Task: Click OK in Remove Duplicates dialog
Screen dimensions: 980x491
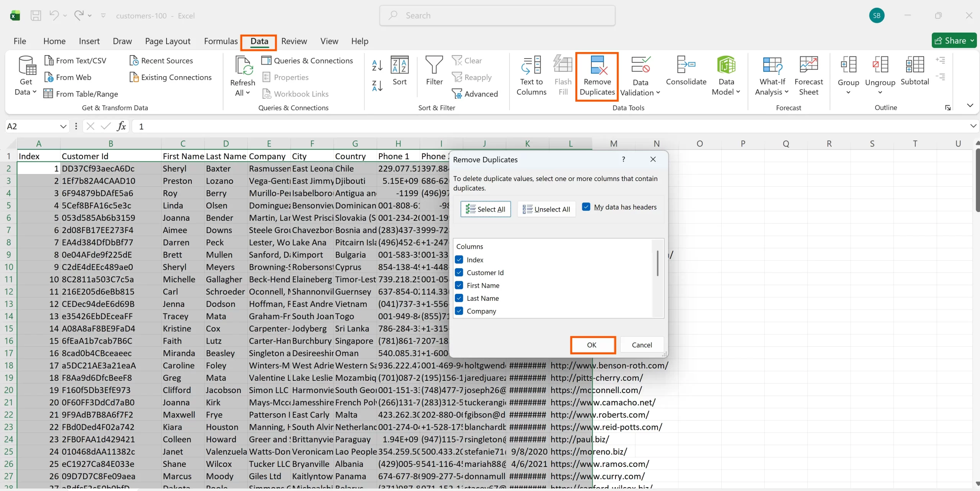Action: (592, 345)
